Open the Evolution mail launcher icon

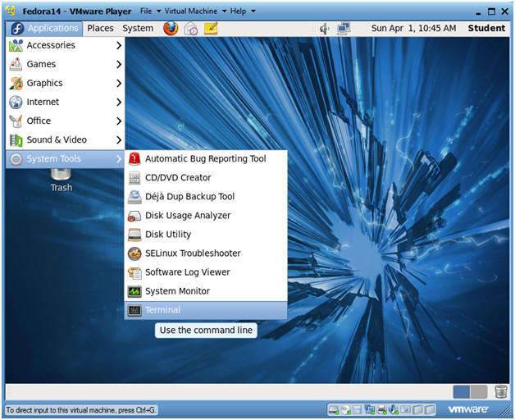click(x=191, y=29)
